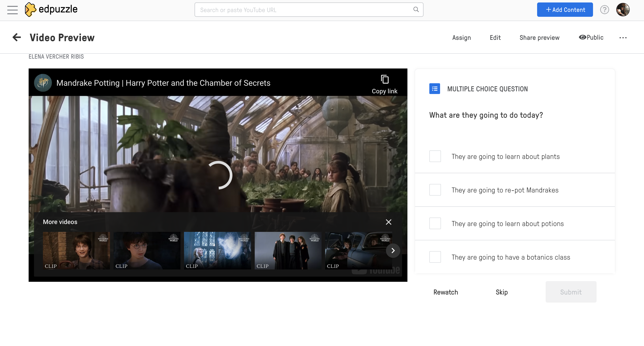Click the ELENA VERCHER RIBIS author name

point(56,57)
